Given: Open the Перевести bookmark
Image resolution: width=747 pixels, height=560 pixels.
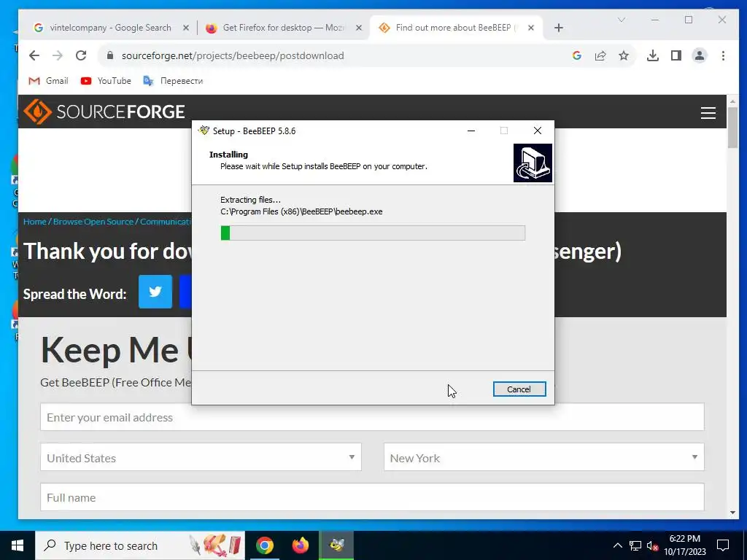Looking at the screenshot, I should pos(173,81).
